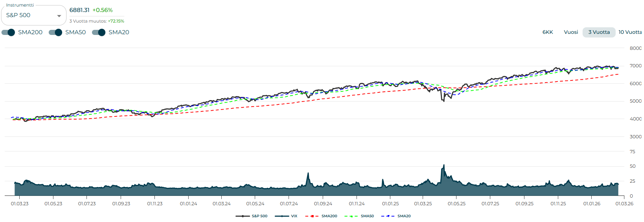This screenshot has width=644, height=222.
Task: Click the dropdown arrow beside S&P 500
Action: tap(59, 16)
